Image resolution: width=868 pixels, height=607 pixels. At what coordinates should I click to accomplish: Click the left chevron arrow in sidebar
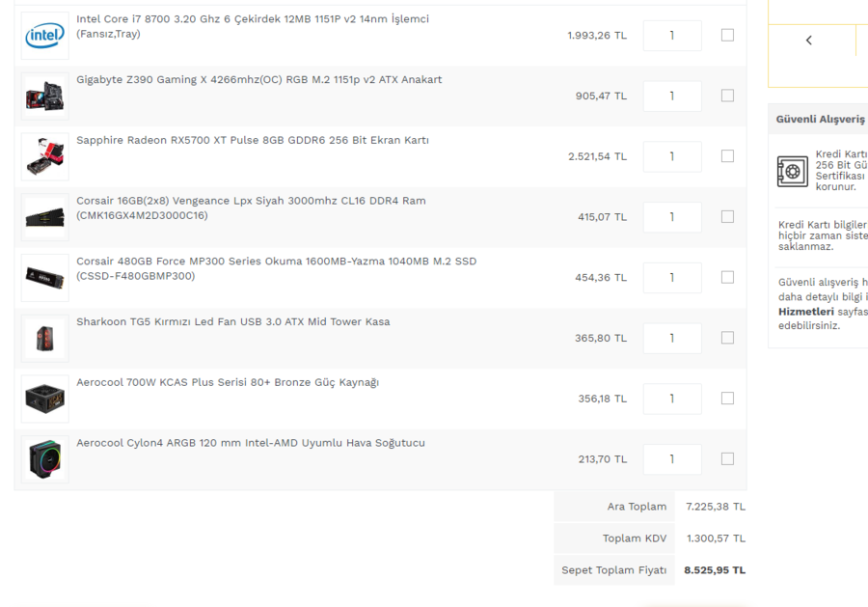coord(809,41)
